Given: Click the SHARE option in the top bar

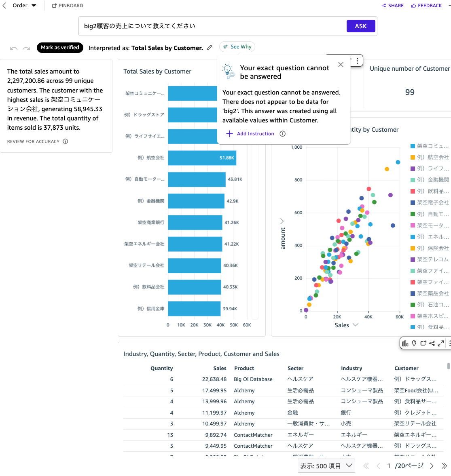Looking at the screenshot, I should point(392,6).
